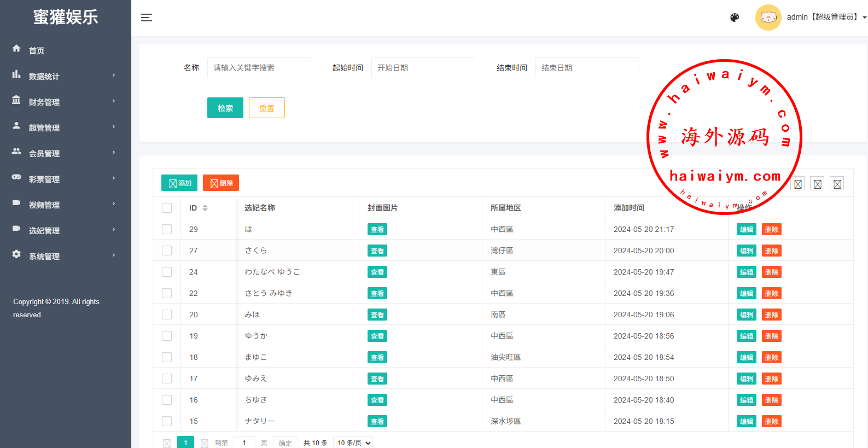Toggle the select-all checkbox in table header
Screen dimensions: 868x448
pos(167,208)
